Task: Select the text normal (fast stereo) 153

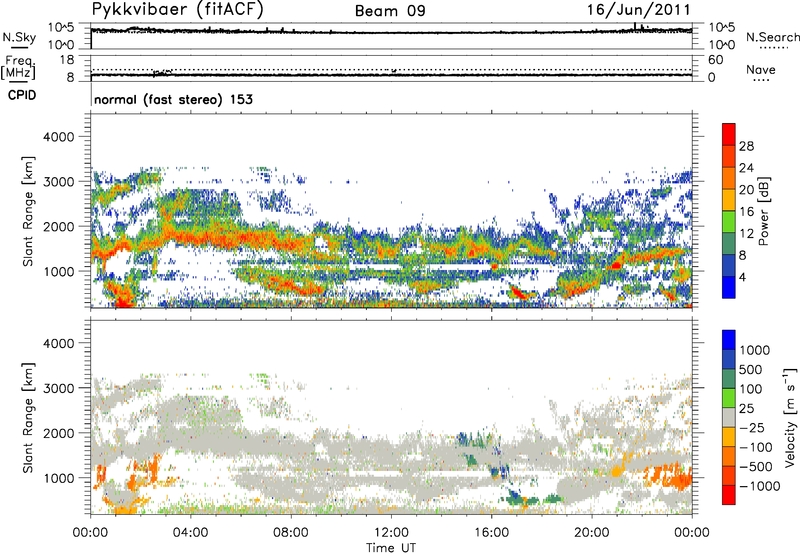Action: pyautogui.click(x=173, y=99)
